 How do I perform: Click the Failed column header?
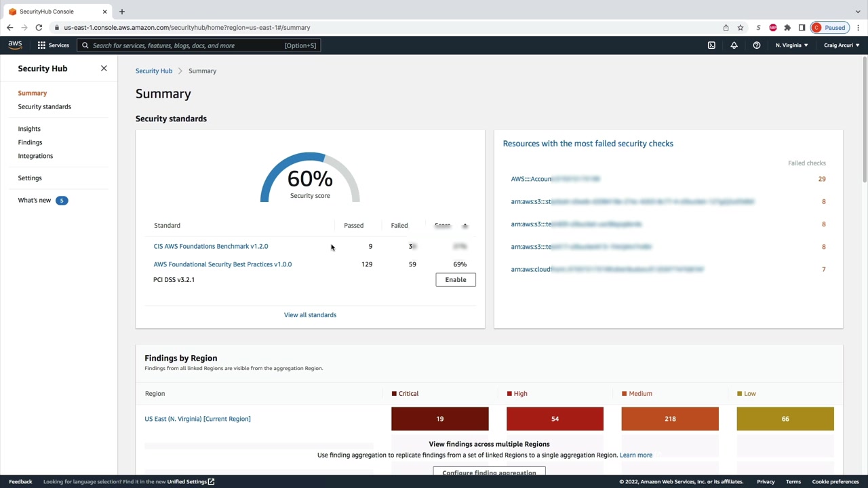(399, 226)
